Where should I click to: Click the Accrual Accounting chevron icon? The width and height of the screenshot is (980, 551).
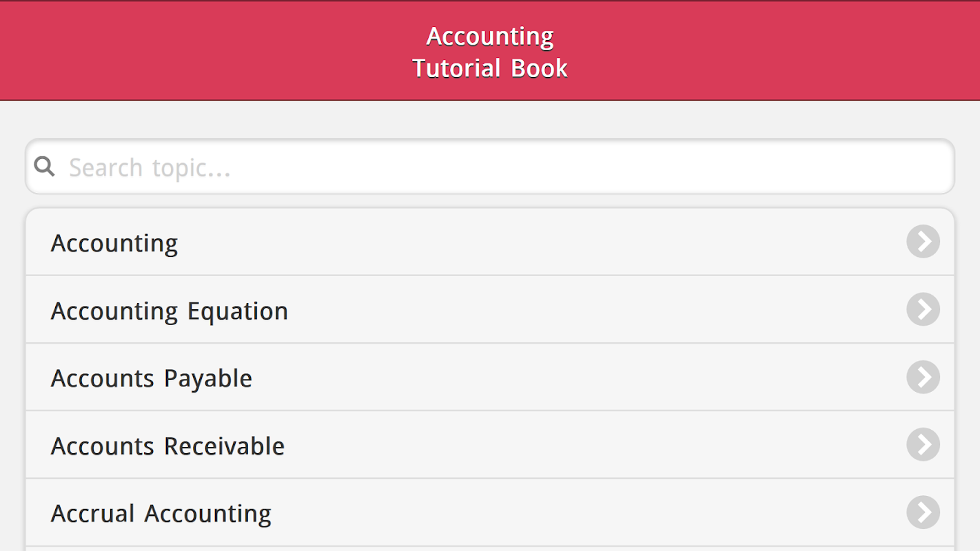(923, 512)
